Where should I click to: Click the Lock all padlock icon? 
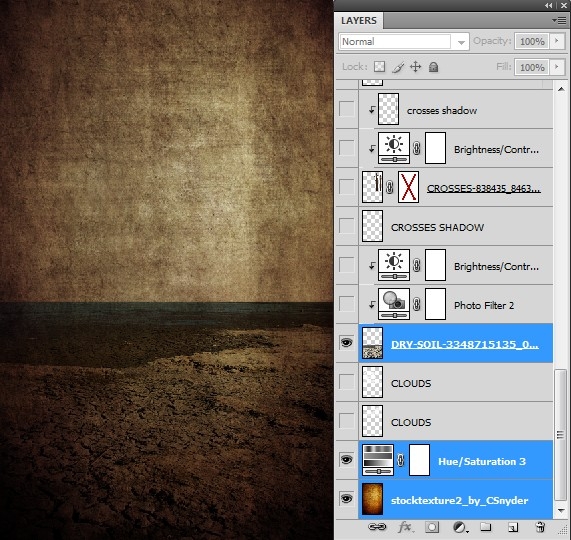click(433, 67)
